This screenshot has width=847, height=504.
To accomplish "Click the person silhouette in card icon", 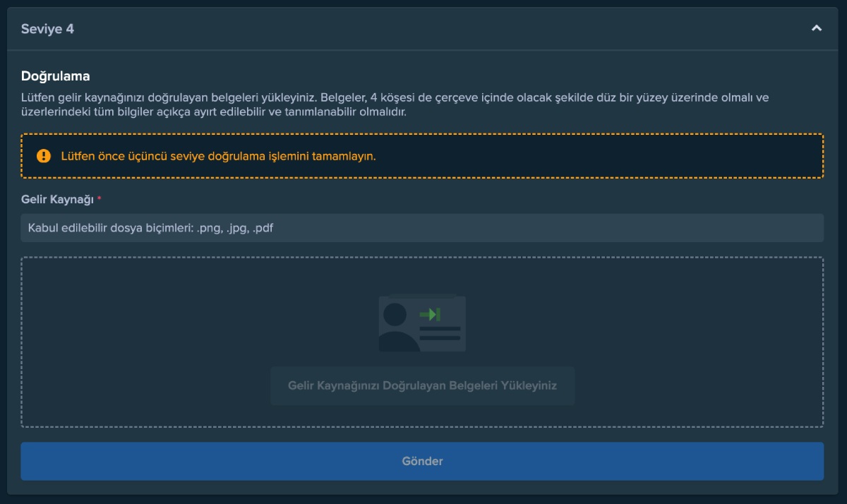I will pyautogui.click(x=395, y=328).
